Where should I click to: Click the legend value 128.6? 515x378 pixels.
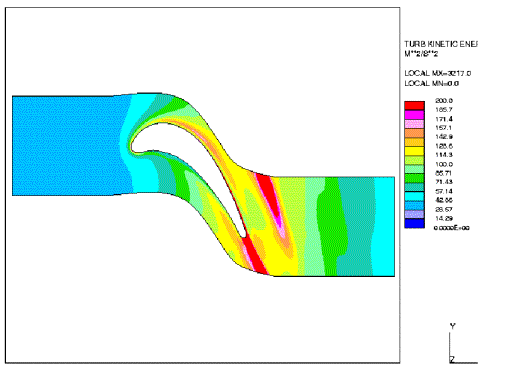coord(444,146)
